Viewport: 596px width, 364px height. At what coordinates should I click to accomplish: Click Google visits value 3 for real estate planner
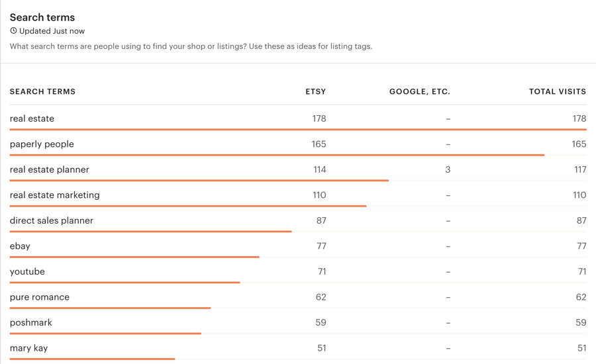(448, 169)
